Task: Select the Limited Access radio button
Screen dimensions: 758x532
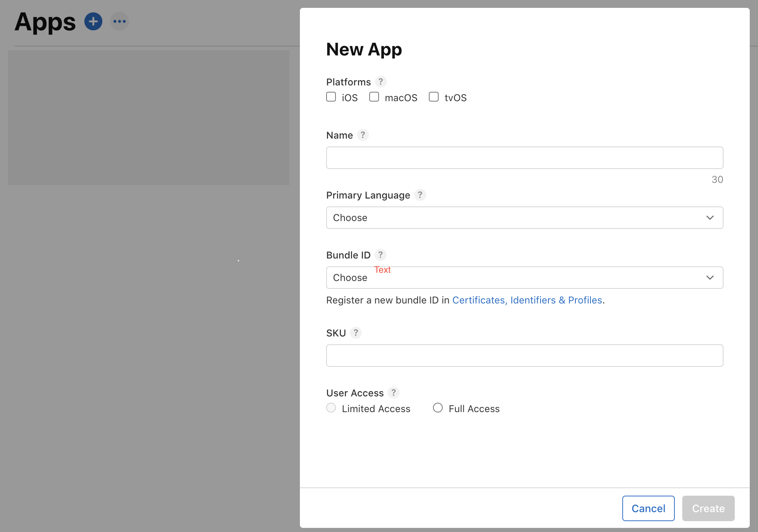Action: 331,408
